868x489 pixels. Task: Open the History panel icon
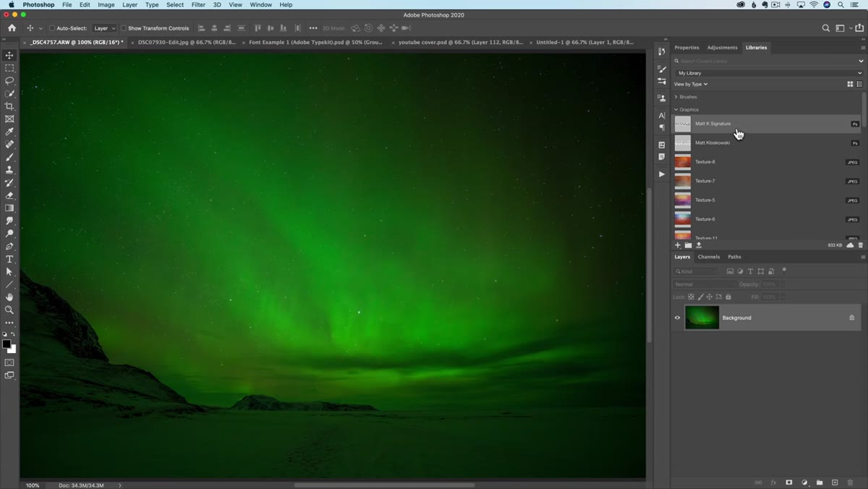661,51
